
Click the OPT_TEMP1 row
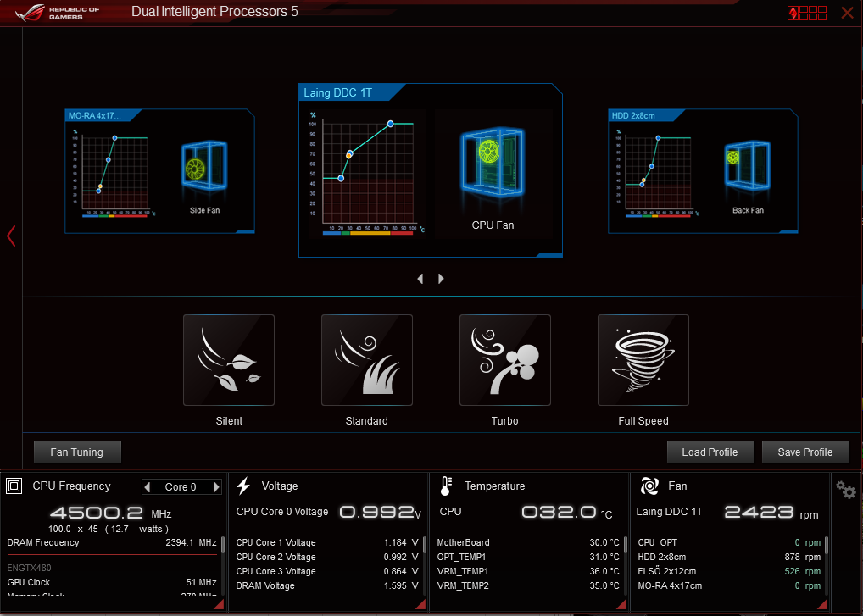pos(528,557)
